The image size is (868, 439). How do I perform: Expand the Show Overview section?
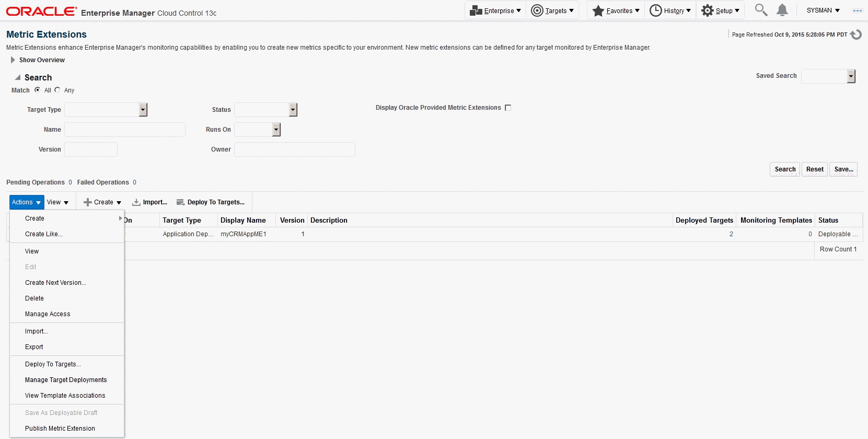[x=13, y=60]
